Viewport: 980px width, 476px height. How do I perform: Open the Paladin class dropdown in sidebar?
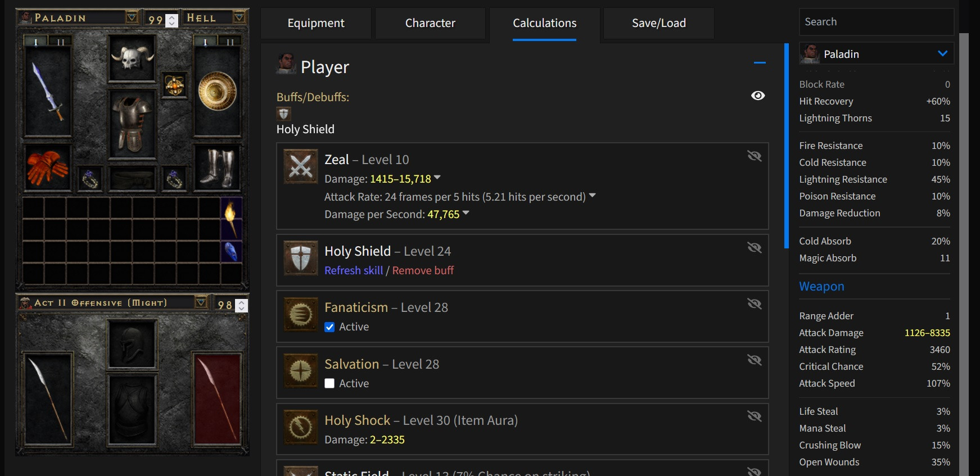pyautogui.click(x=942, y=54)
